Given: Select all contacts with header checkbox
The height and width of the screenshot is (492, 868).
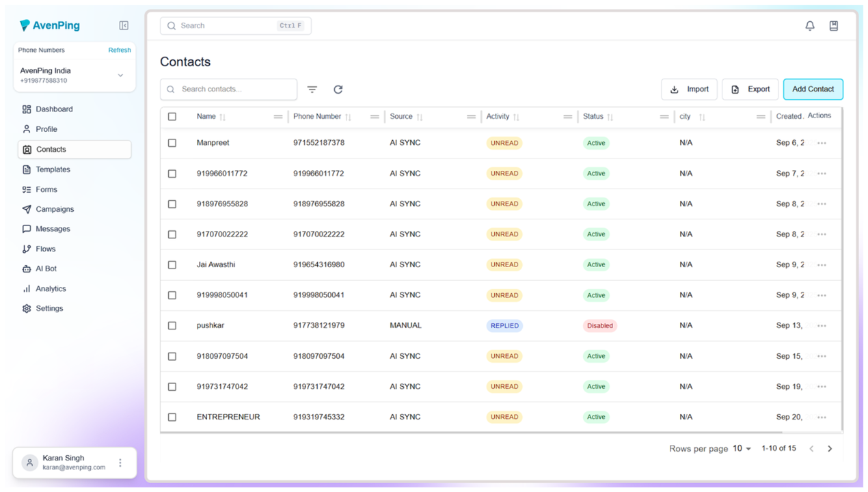Looking at the screenshot, I should tap(172, 117).
